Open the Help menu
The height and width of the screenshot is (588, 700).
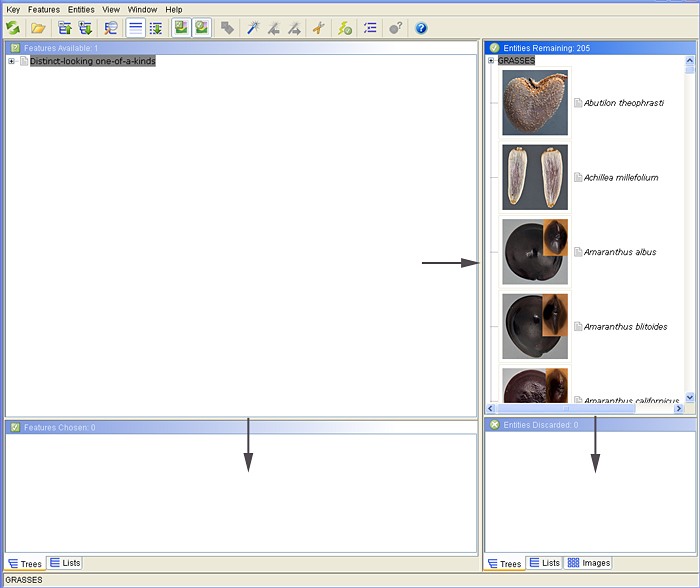tap(174, 9)
